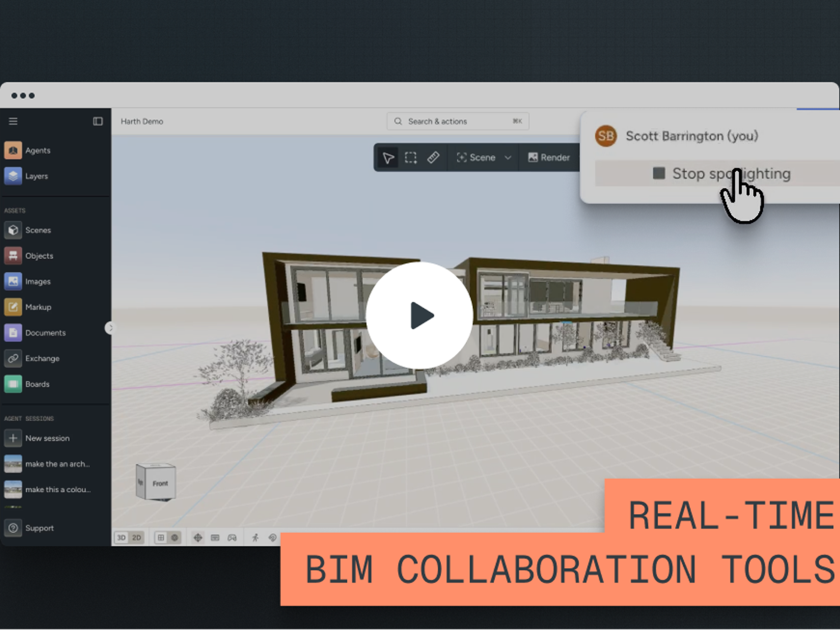
Task: Collapse the sidebar with the panel icon
Action: point(98,121)
